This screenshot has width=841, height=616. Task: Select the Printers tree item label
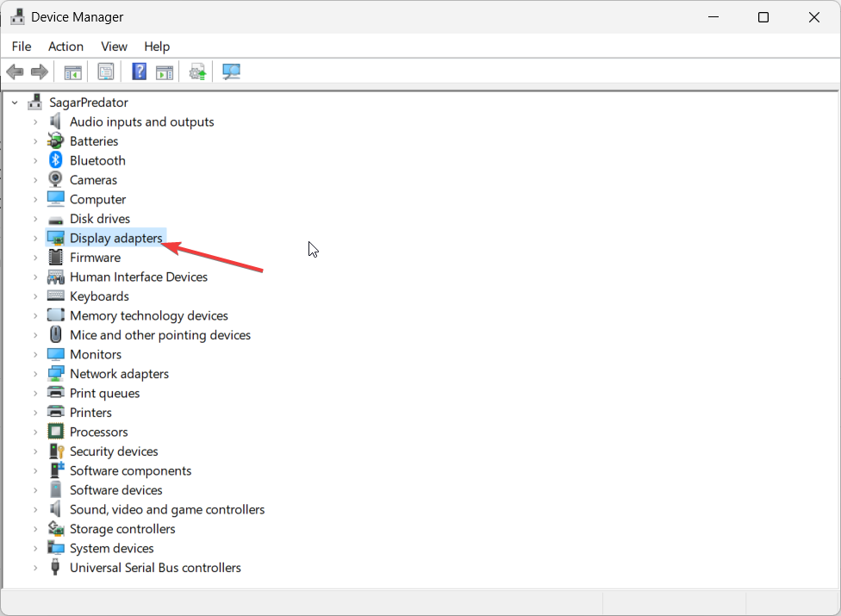[90, 413]
